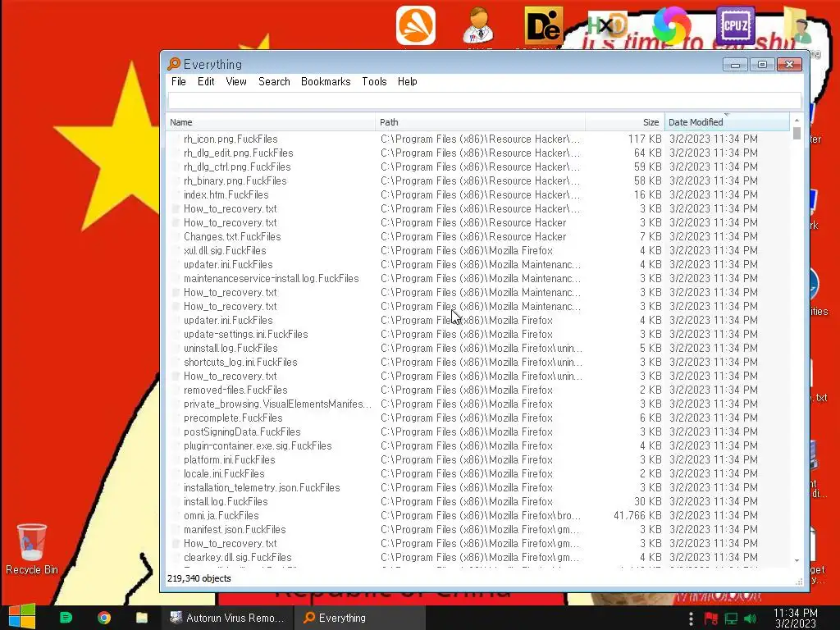Open the colorful pinwheel desktop icon

tap(671, 25)
